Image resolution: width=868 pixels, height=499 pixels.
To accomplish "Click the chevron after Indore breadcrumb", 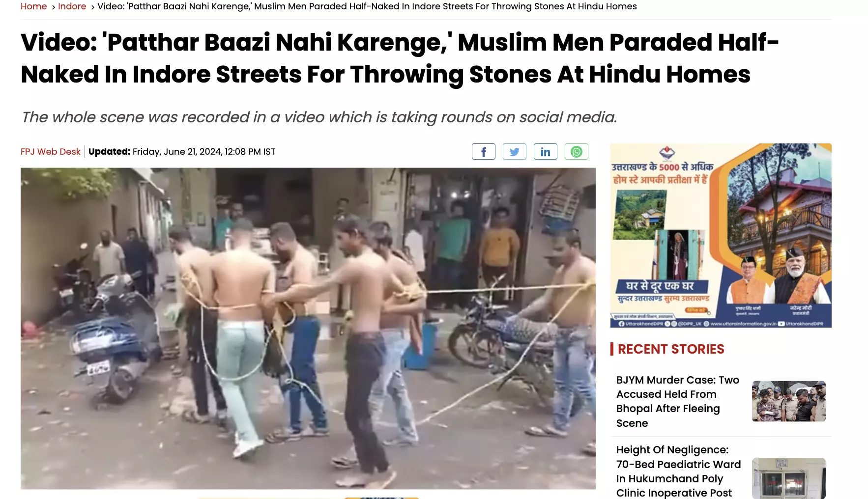I will (92, 7).
